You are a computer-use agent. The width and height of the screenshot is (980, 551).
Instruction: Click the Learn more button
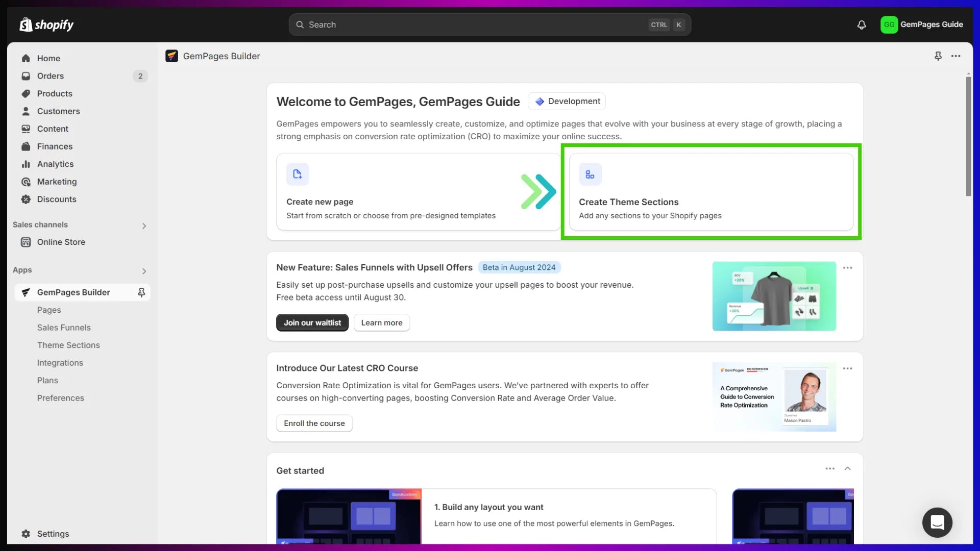click(x=382, y=322)
